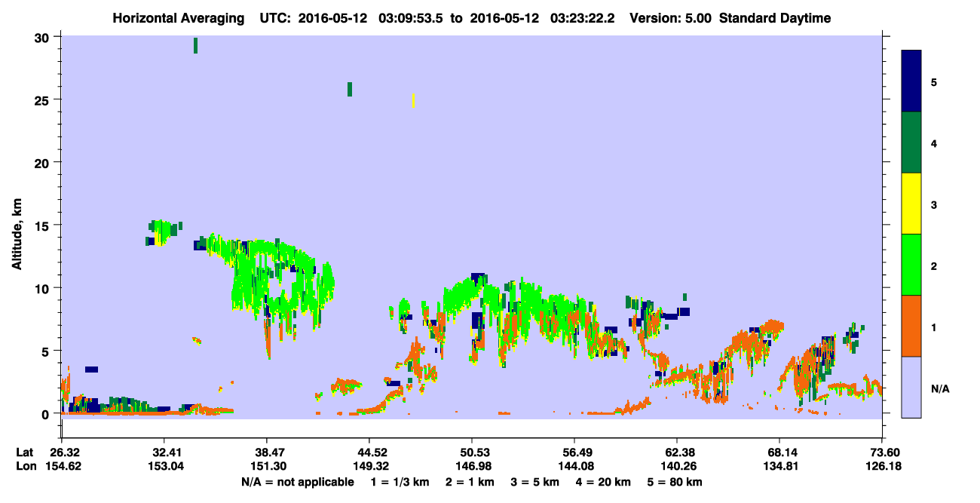This screenshot has width=980, height=503.
Task: Click the color bar label '4'
Action: pos(934,143)
